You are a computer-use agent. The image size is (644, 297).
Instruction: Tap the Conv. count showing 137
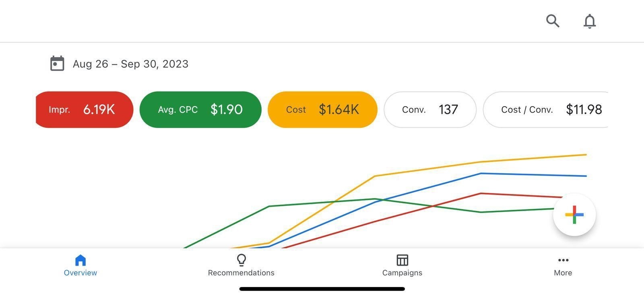pyautogui.click(x=448, y=109)
